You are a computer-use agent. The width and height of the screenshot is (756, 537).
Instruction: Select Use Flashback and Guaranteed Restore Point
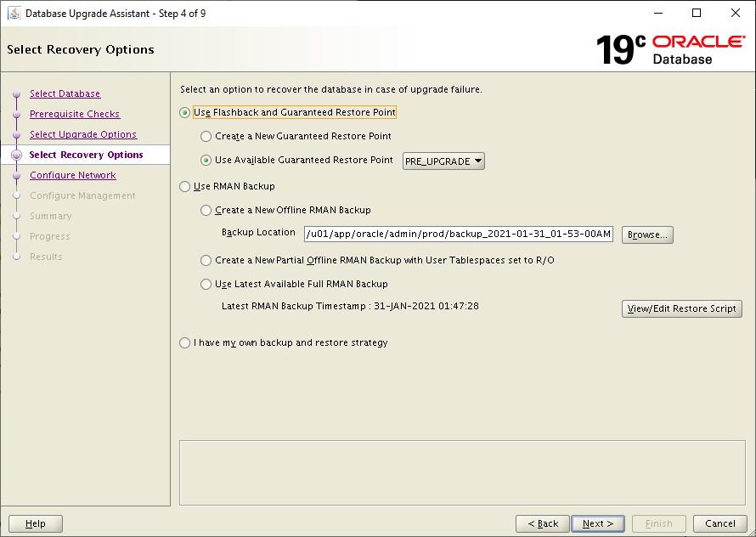[184, 111]
